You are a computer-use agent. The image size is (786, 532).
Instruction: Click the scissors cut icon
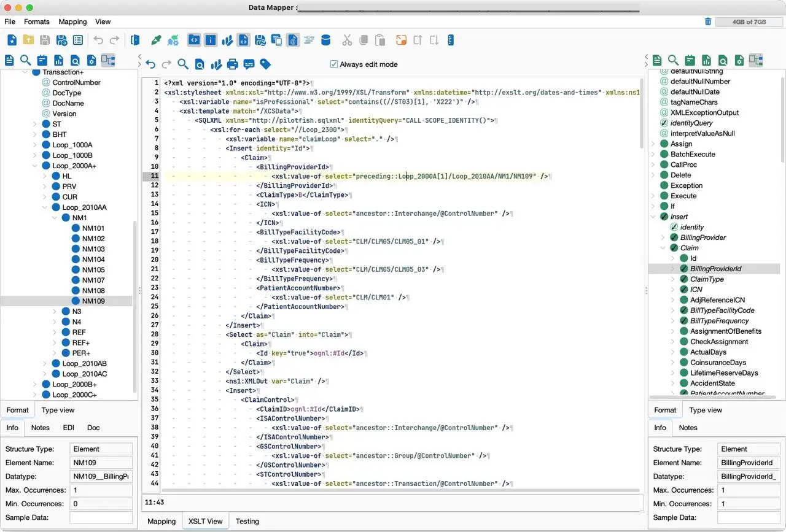pos(347,40)
